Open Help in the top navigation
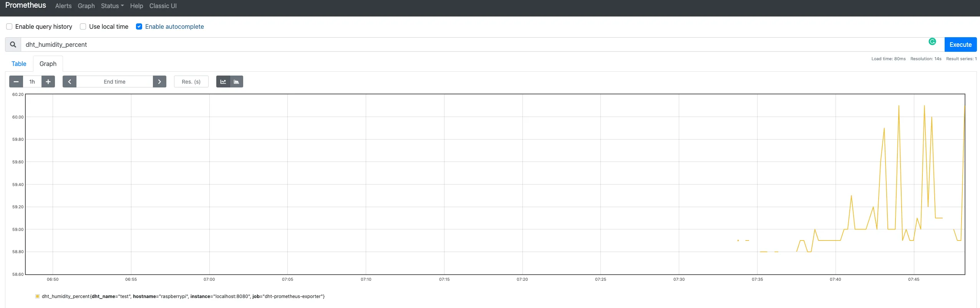Screen dimensions: 980x308 [x=136, y=6]
